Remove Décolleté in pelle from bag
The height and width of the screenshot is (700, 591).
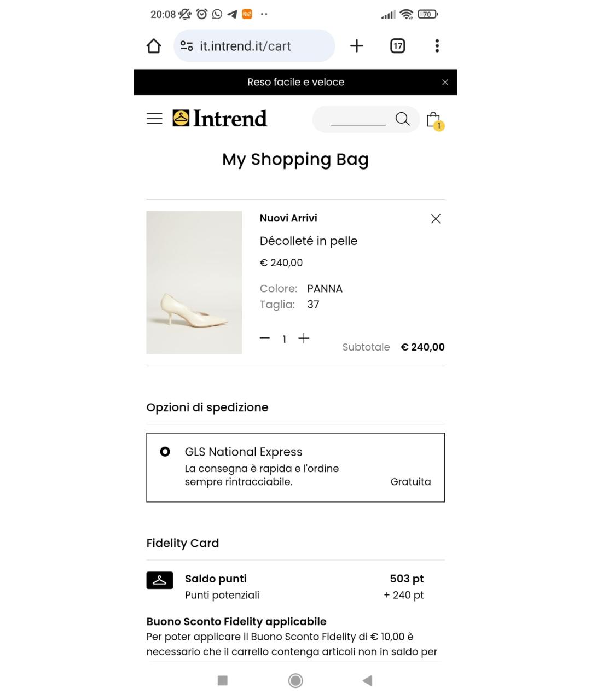pyautogui.click(x=436, y=219)
